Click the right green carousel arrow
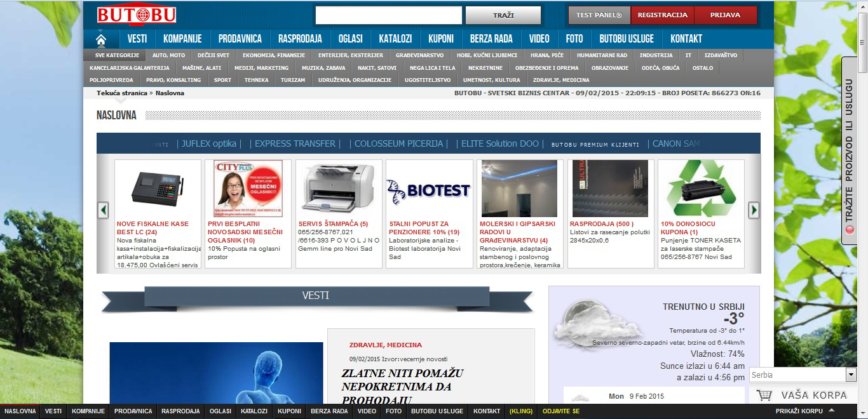Image resolution: width=868 pixels, height=419 pixels. [753, 209]
